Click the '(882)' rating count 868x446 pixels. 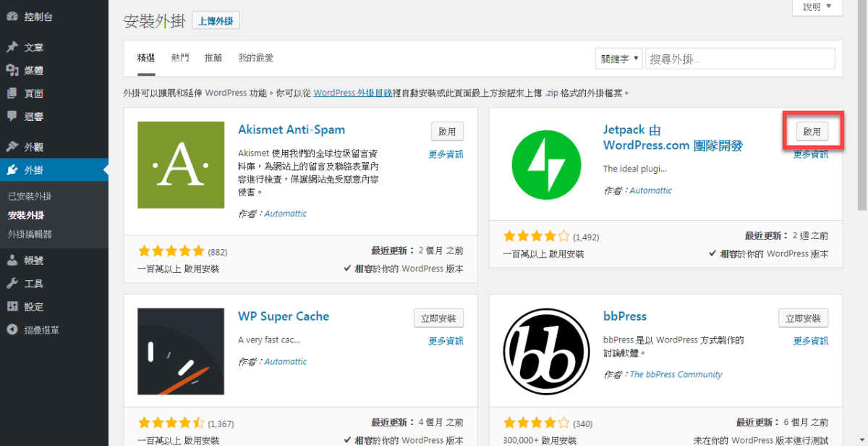[x=217, y=252]
